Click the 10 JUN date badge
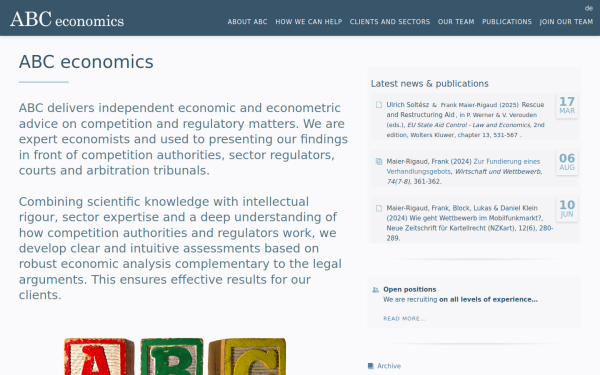The height and width of the screenshot is (375, 600). pos(567,209)
